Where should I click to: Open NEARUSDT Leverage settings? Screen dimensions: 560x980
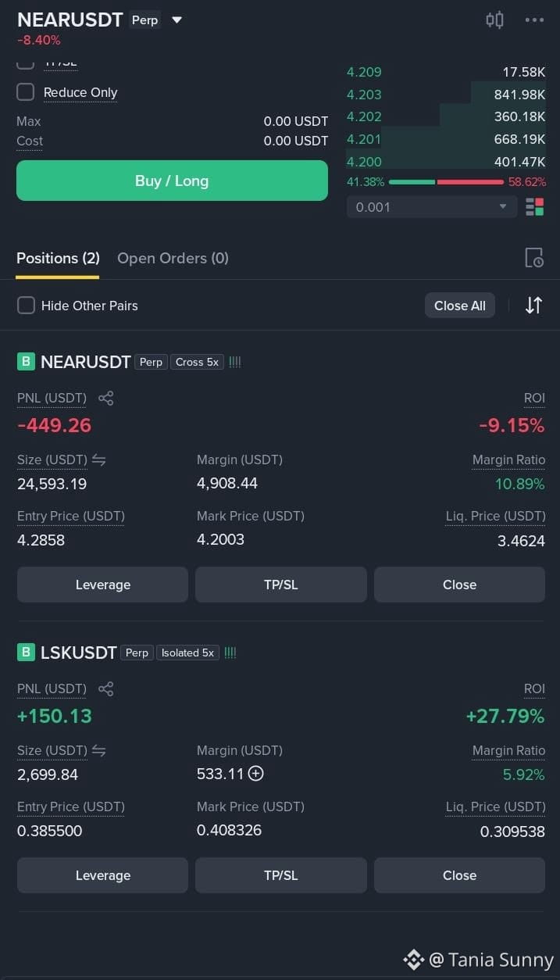(102, 585)
